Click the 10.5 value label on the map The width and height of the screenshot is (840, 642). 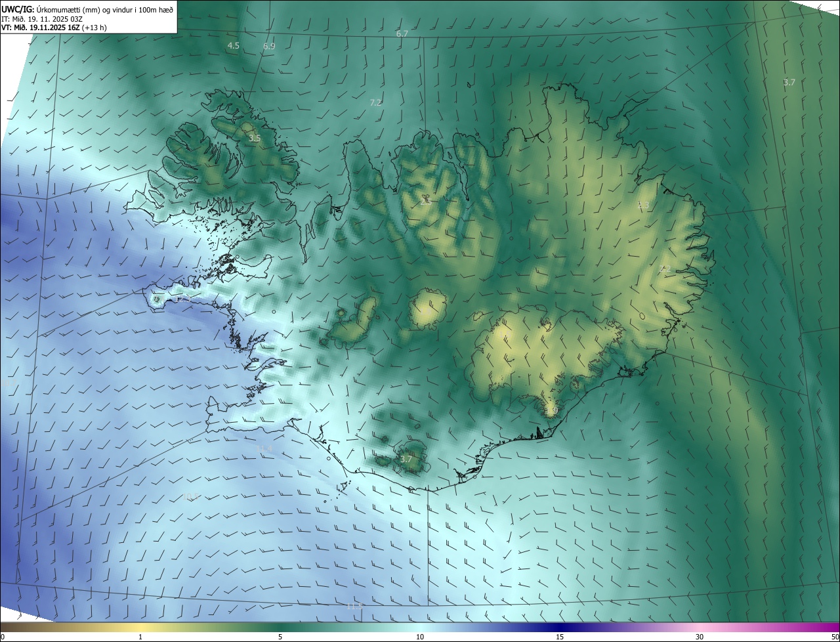pyautogui.click(x=190, y=497)
